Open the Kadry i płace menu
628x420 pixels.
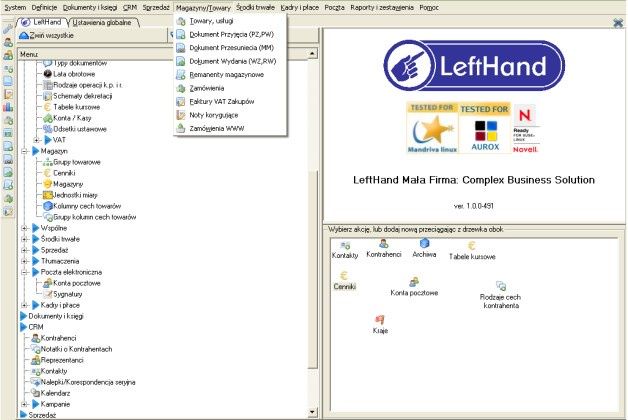[x=300, y=7]
